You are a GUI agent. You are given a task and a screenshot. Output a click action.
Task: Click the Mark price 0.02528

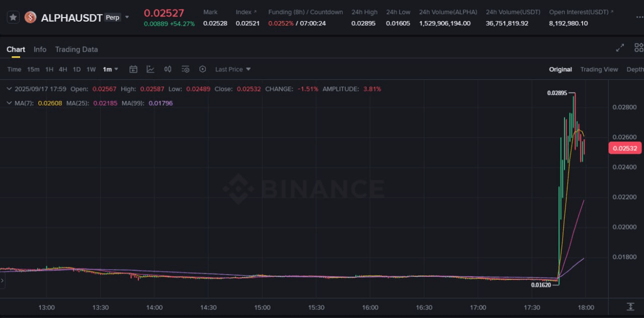tap(215, 23)
